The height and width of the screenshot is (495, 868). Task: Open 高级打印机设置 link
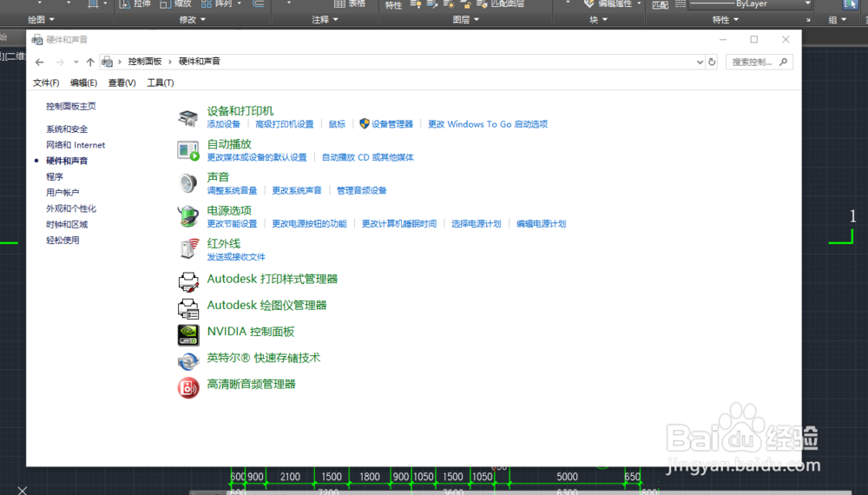(x=285, y=124)
